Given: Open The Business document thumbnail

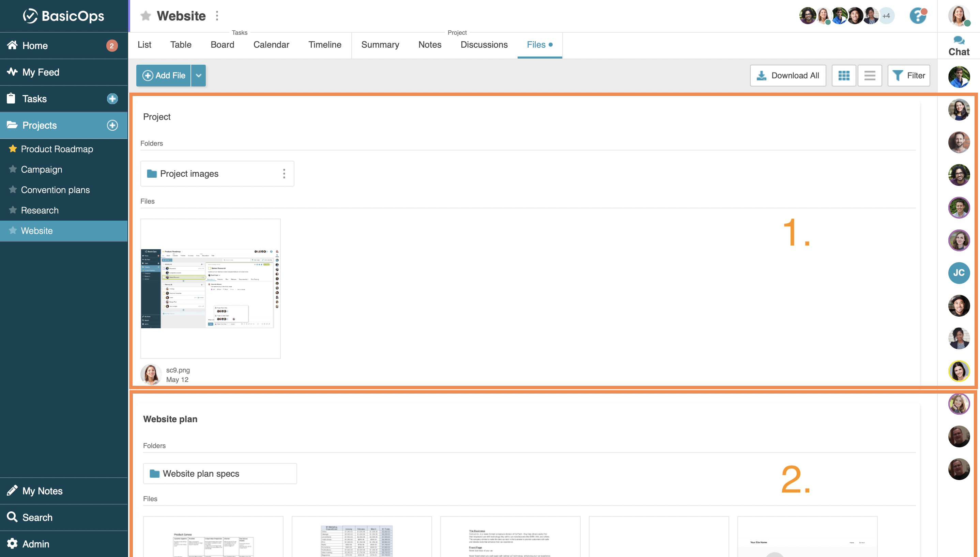Looking at the screenshot, I should point(510,537).
